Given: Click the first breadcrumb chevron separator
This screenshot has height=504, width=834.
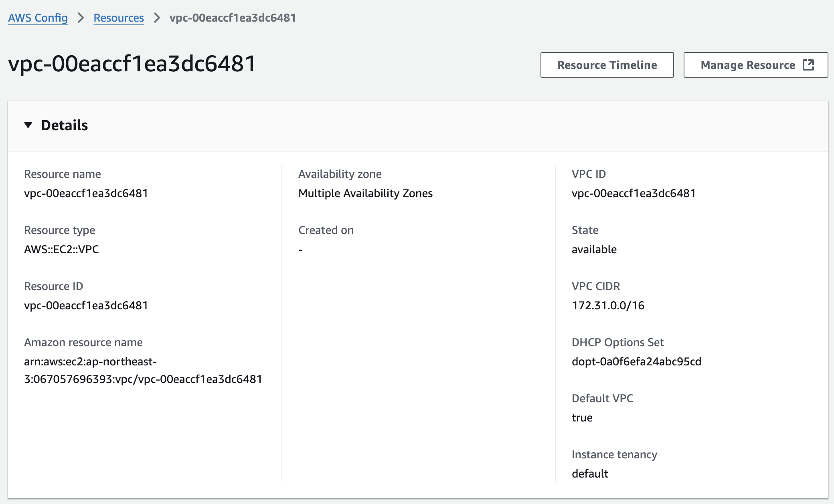Looking at the screenshot, I should 81,18.
